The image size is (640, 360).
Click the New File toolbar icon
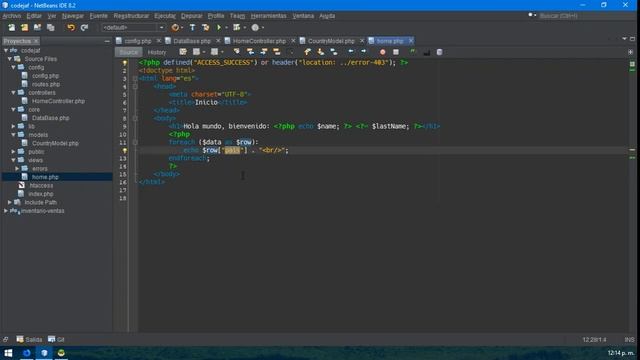11,27
